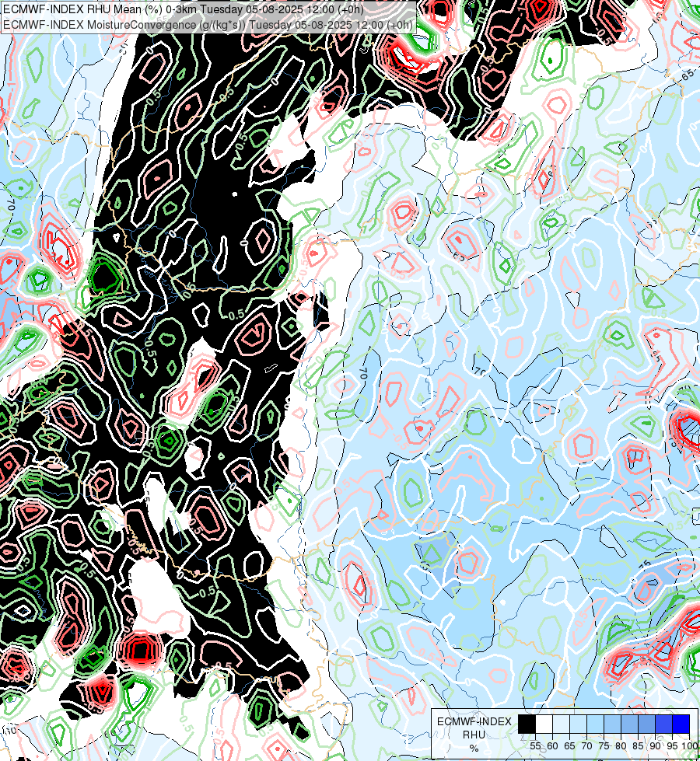Image resolution: width=700 pixels, height=761 pixels.
Task: Choose the 85–90% humidity legend swatch
Action: tap(646, 724)
